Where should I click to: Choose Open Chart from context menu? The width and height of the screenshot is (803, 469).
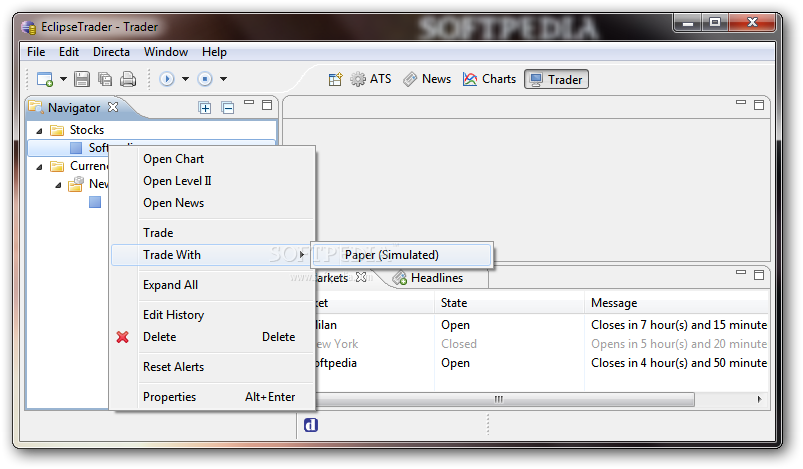pos(174,159)
